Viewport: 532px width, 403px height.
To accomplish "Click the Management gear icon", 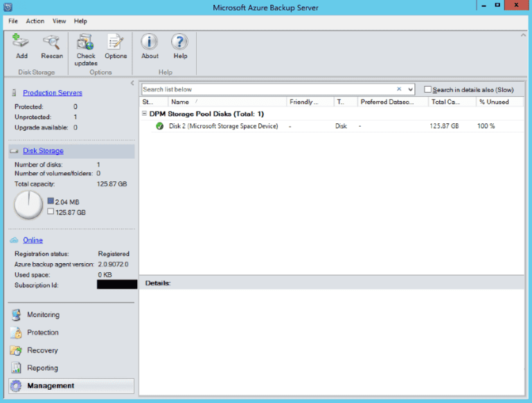I will 16,386.
